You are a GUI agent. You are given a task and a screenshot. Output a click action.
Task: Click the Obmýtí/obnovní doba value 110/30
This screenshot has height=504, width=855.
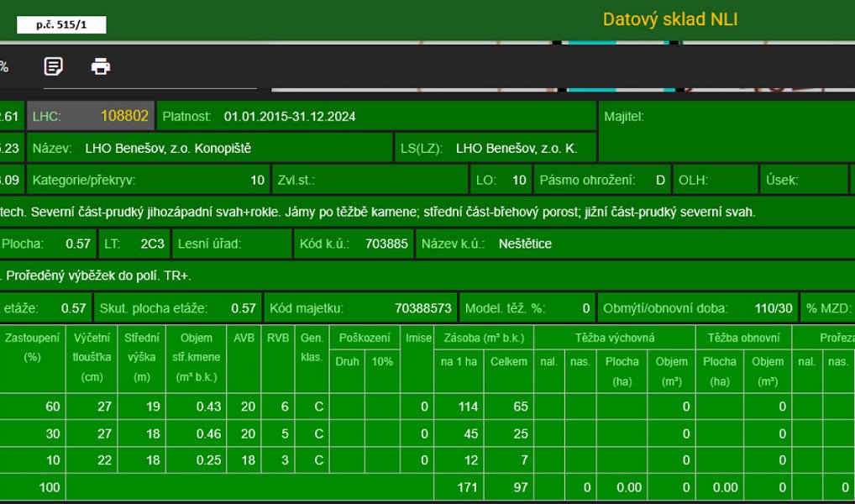(774, 308)
